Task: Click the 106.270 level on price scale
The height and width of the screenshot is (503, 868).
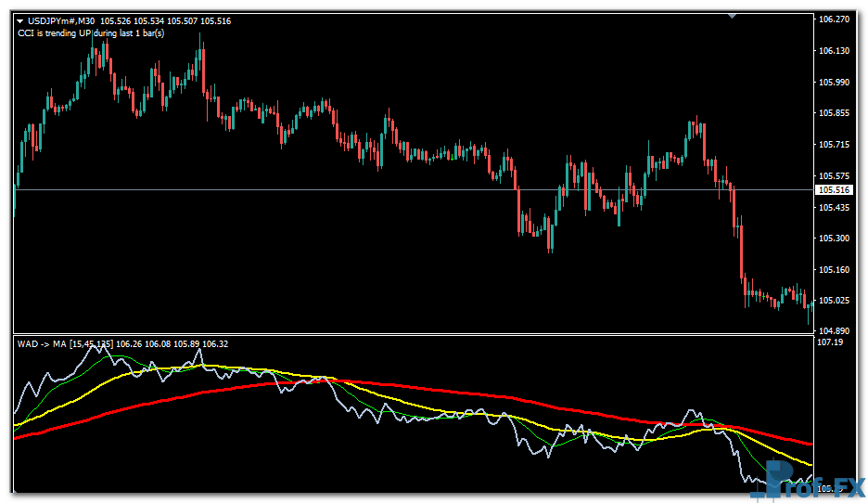Action: (x=834, y=19)
